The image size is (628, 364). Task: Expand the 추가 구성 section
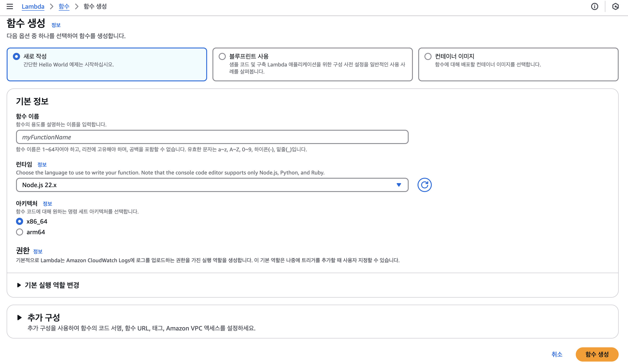[x=43, y=317]
